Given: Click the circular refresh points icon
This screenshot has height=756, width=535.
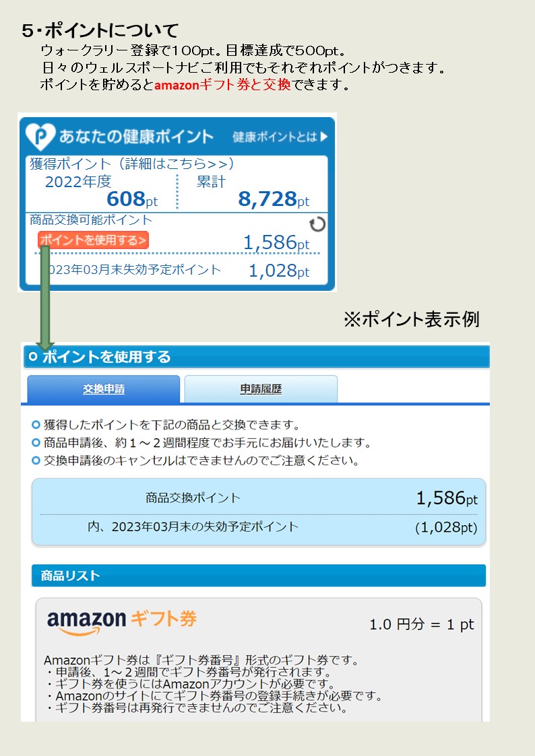Looking at the screenshot, I should pos(317,224).
